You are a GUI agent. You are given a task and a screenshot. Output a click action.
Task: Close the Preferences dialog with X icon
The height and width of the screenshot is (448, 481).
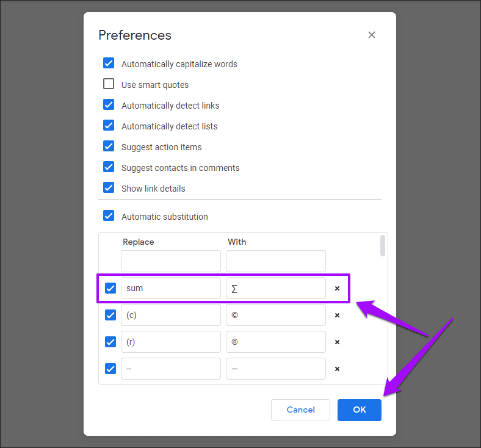372,35
